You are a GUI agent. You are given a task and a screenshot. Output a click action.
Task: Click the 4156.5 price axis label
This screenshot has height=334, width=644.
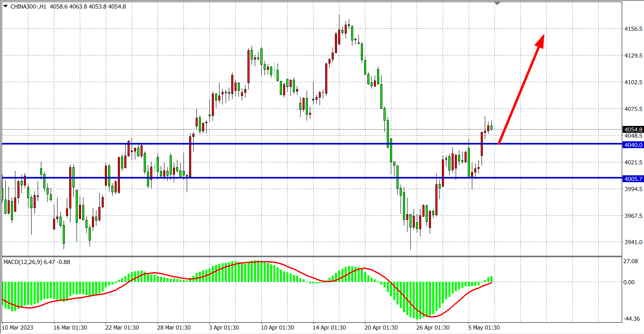tap(633, 29)
